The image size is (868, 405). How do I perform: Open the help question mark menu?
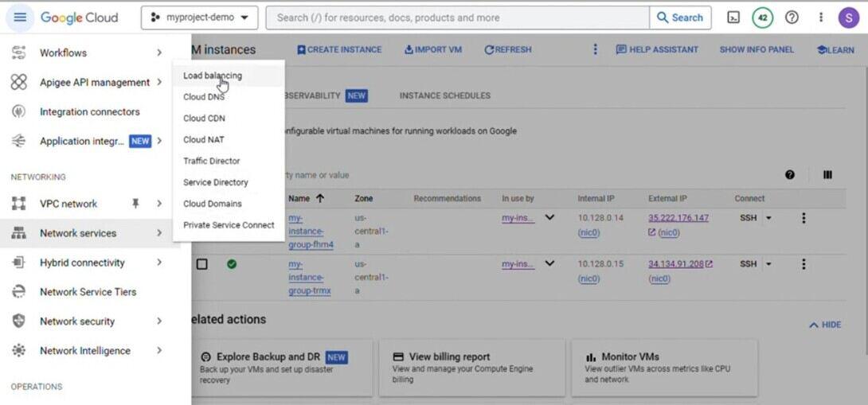pyautogui.click(x=792, y=18)
